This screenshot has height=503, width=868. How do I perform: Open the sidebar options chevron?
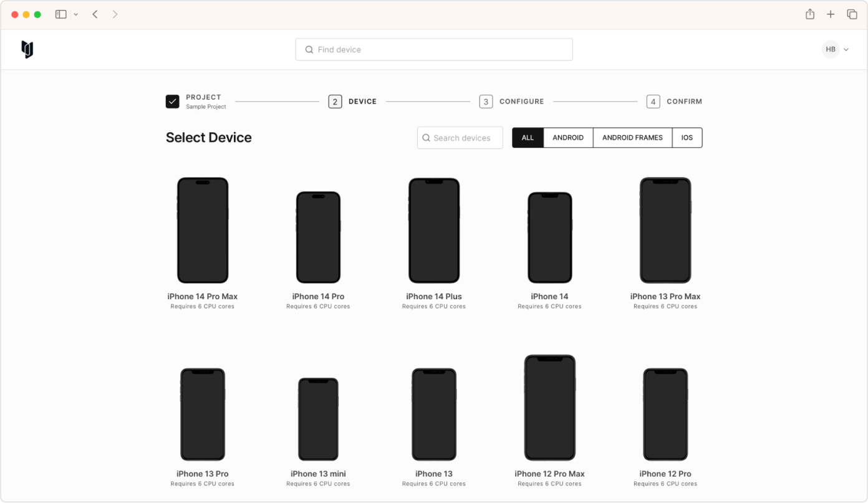[x=76, y=14]
